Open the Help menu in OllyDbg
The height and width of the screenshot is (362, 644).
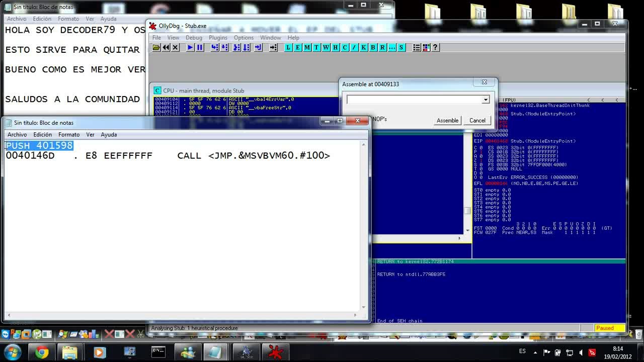pos(293,38)
